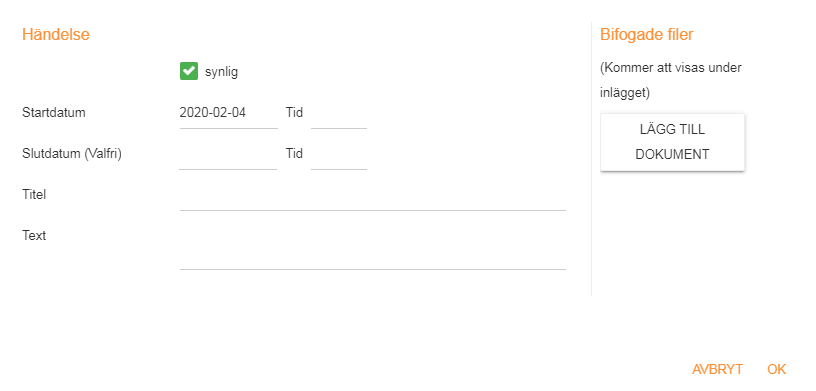The height and width of the screenshot is (391, 816).
Task: Focus the Tid field for Slutdatum
Action: (339, 154)
